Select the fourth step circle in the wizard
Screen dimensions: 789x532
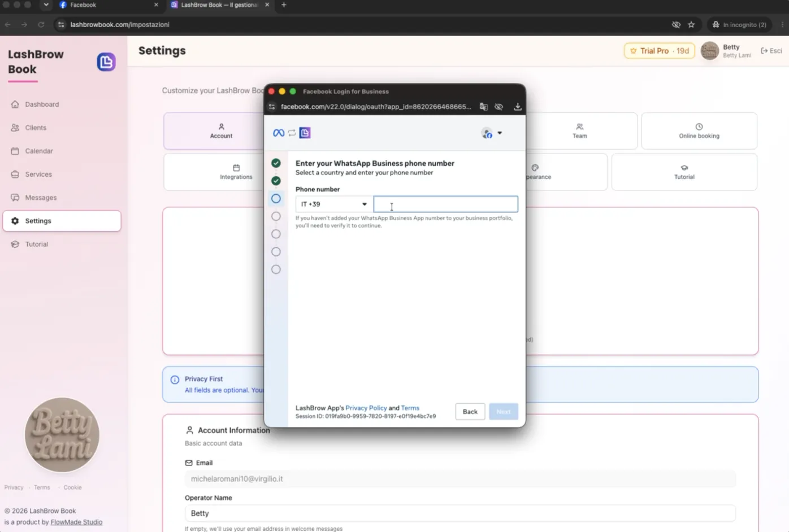pyautogui.click(x=276, y=216)
